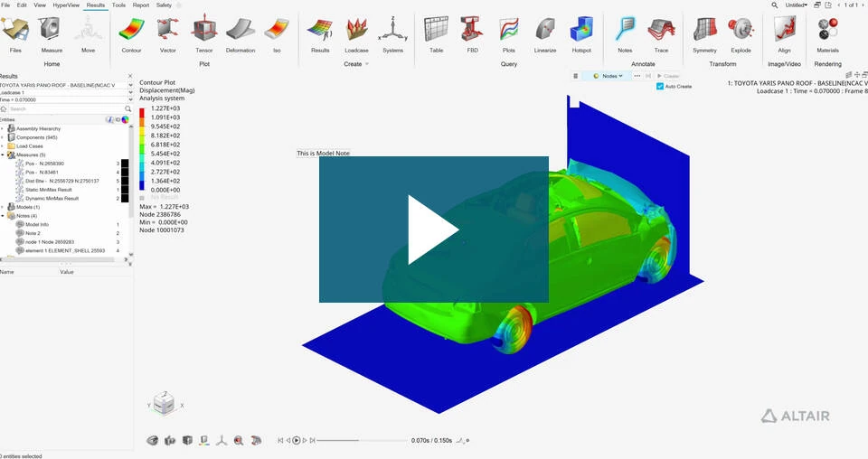Step back one animation frame

[288, 440]
